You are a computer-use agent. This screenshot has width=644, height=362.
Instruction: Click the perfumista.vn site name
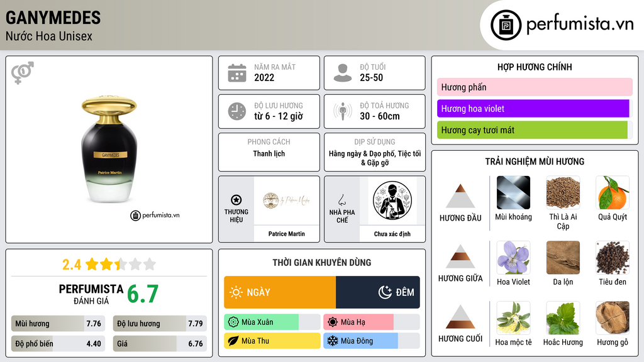tap(580, 25)
